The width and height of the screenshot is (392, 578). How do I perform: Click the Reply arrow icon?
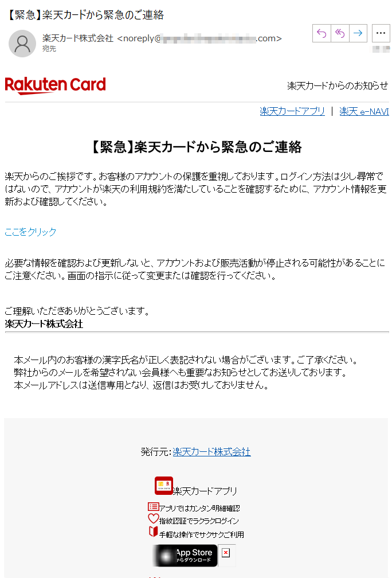click(x=322, y=33)
